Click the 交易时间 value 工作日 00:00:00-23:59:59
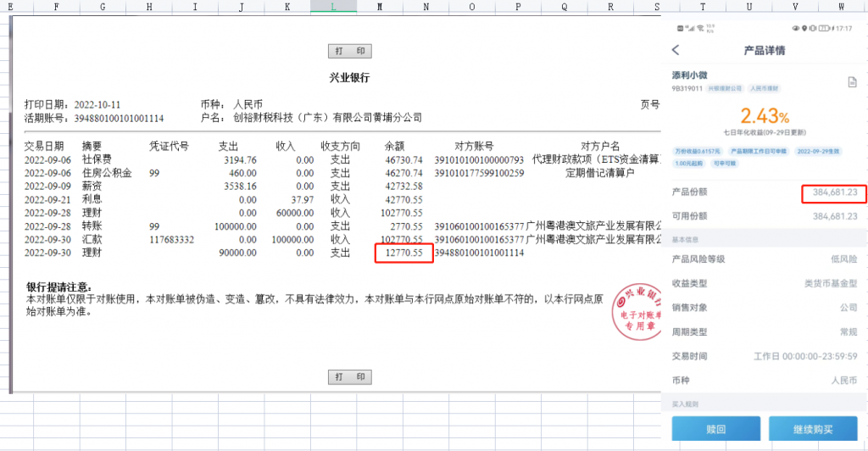Image resolution: width=868 pixels, height=451 pixels. [805, 356]
